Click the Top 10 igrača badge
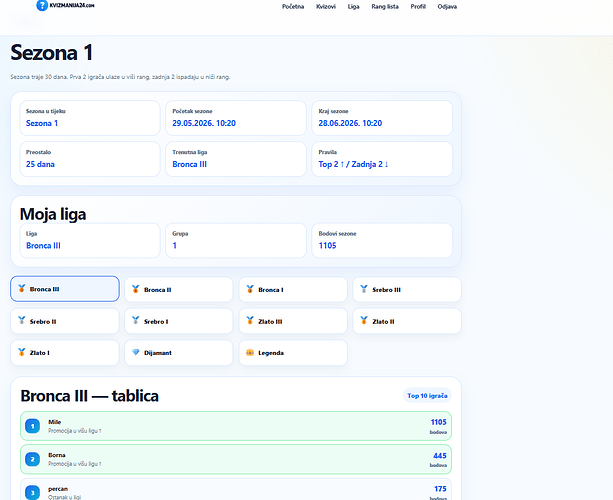Image resolution: width=613 pixels, height=500 pixels. pyautogui.click(x=427, y=396)
